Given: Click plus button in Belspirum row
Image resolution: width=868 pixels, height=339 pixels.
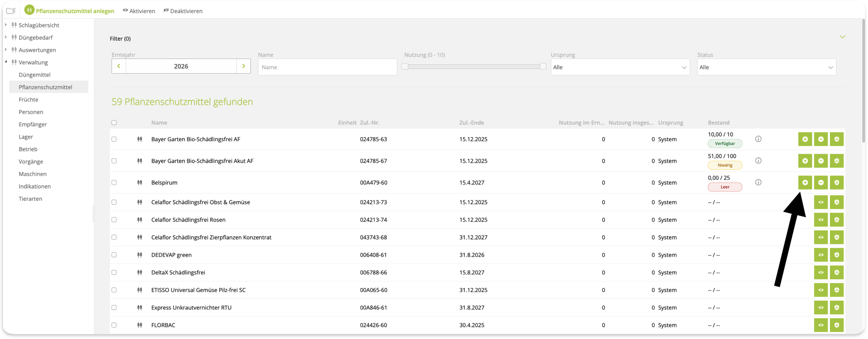Looking at the screenshot, I should point(805,183).
